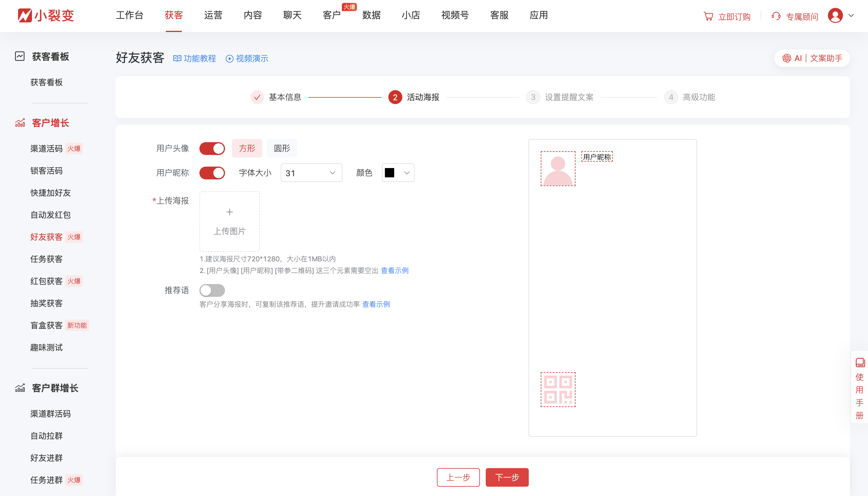Open the 数据 section in top navigation
The height and width of the screenshot is (496, 868).
click(371, 15)
